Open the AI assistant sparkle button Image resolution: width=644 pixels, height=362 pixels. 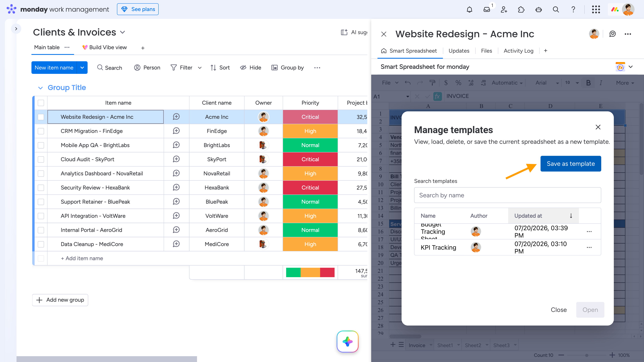coord(347,342)
